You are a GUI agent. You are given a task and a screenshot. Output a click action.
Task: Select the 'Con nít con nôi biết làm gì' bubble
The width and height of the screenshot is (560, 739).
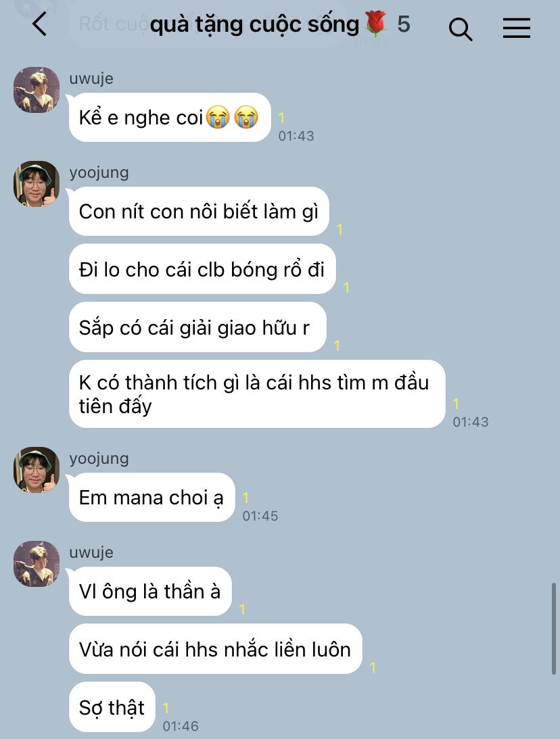199,212
